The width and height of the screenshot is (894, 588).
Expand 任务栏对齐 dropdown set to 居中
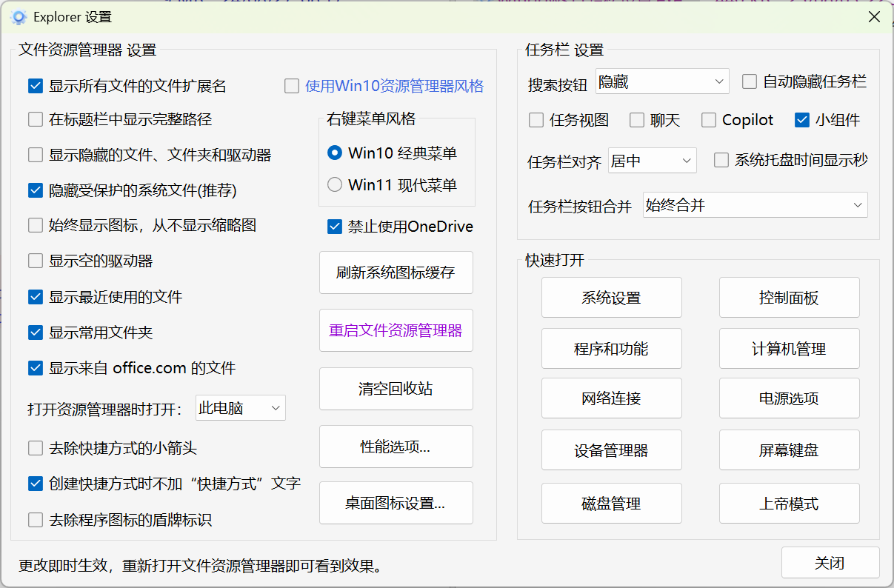652,161
